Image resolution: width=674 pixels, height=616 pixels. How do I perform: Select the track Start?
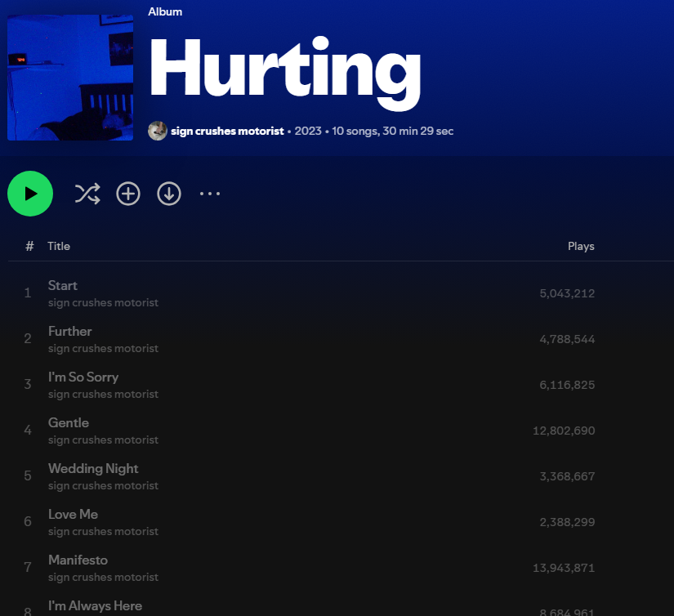tap(63, 285)
